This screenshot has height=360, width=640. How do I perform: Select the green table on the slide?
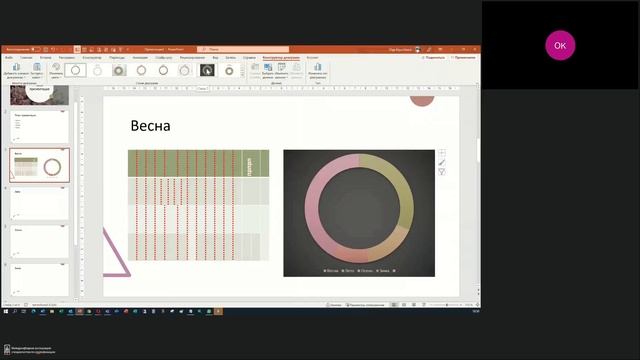click(x=198, y=205)
